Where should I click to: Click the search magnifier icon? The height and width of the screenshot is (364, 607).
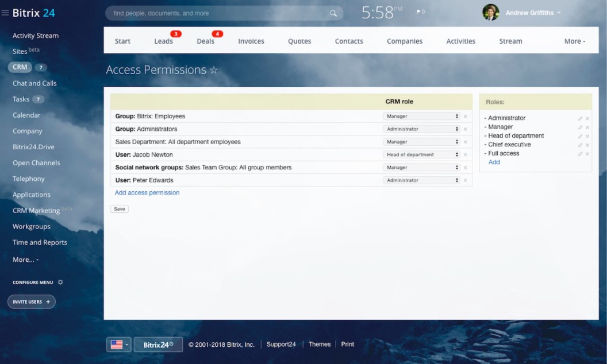tap(333, 12)
